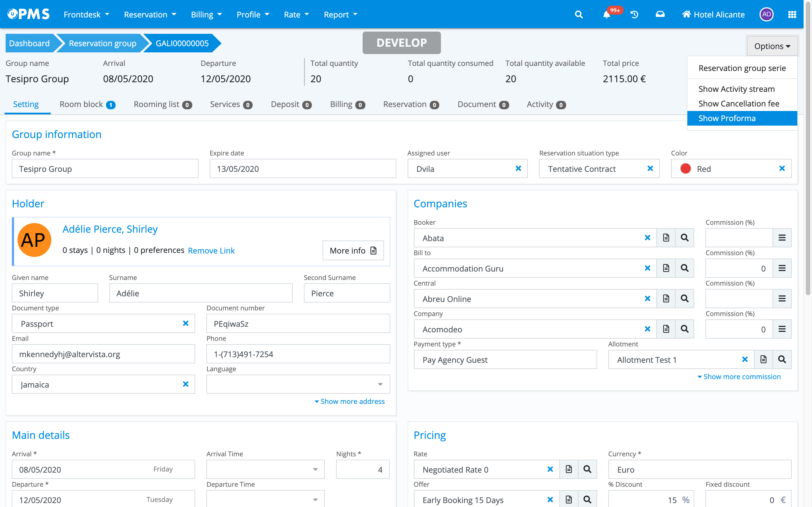Image resolution: width=812 pixels, height=507 pixels.
Task: Click Negotiated Rate 0 search icon
Action: (x=587, y=469)
